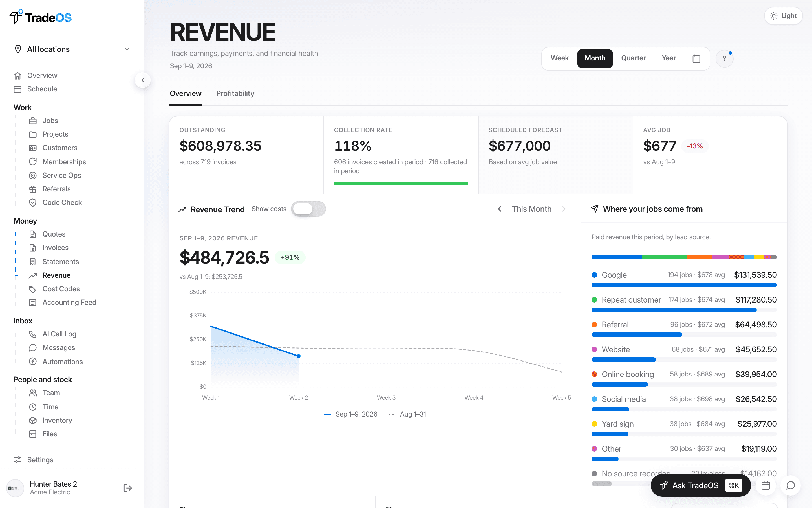
Task: Open Automations in the sidebar
Action: (62, 362)
